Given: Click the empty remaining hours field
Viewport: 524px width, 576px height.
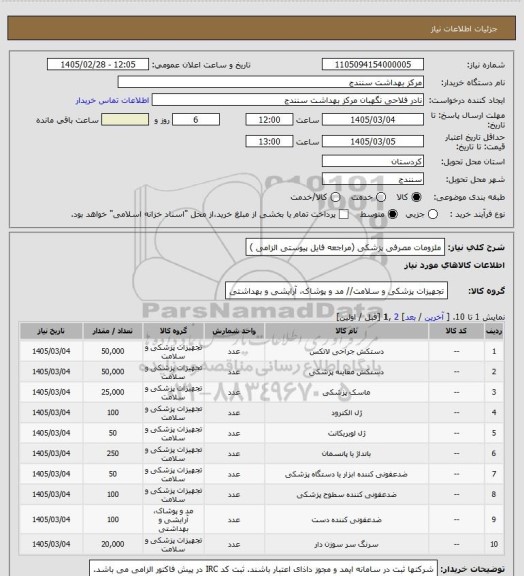Looking at the screenshot, I should 125,120.
